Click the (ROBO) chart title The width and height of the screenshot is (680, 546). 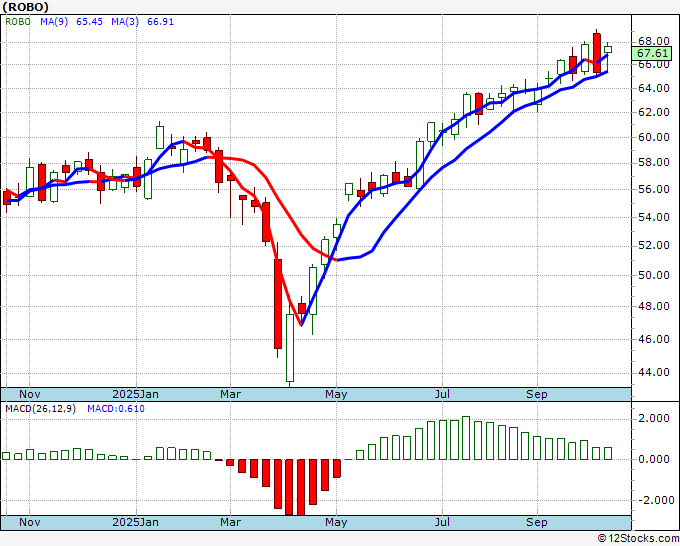(x=26, y=7)
